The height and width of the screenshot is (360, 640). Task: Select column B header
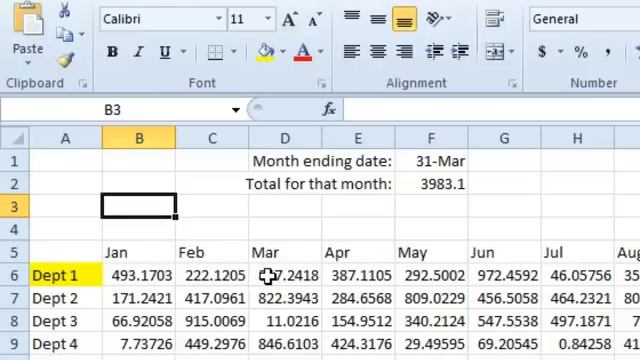139,138
